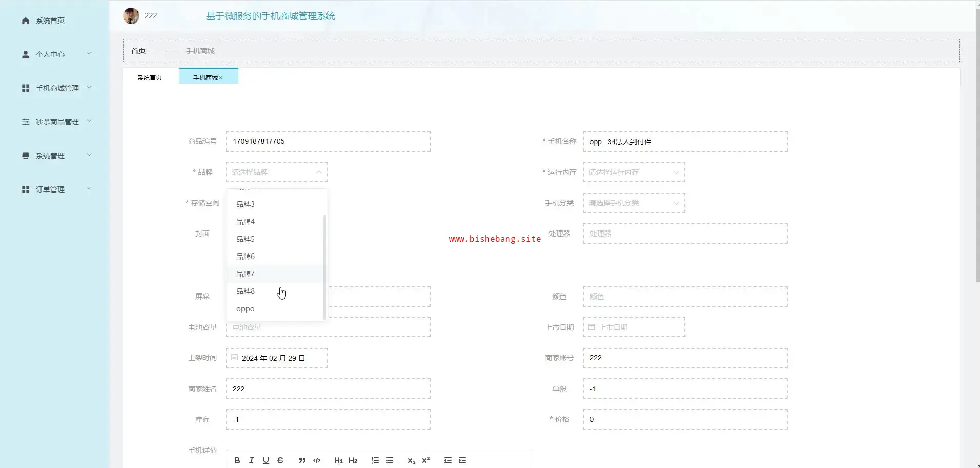980x468 pixels.
Task: Toggle strikethrough formatting in editor
Action: [280, 460]
